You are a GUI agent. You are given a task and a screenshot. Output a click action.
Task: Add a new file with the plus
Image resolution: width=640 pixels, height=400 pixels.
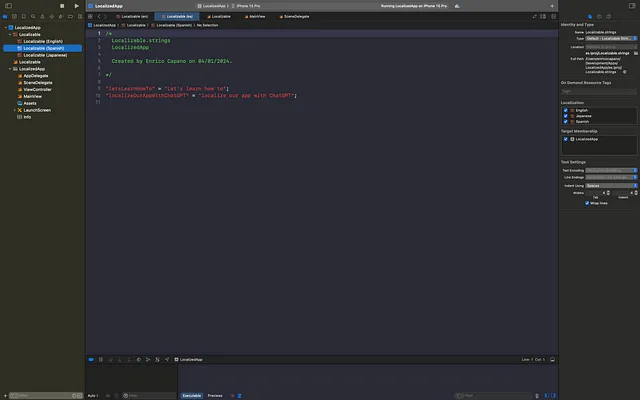(x=5, y=396)
